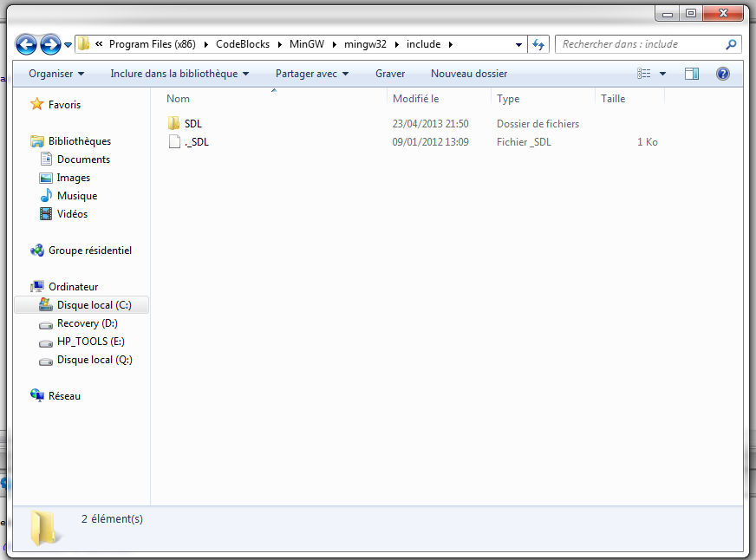The width and height of the screenshot is (756, 560).
Task: Open Recovery (D:) drive
Action: [88, 323]
